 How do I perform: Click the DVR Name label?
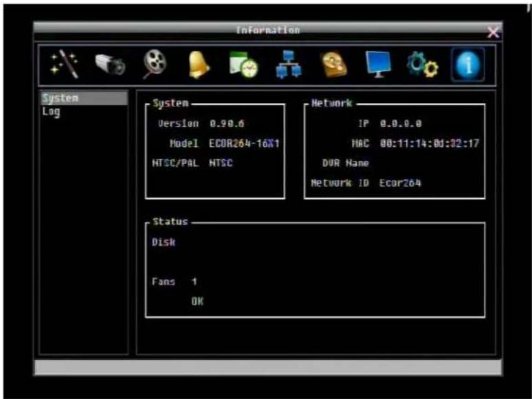coord(346,163)
